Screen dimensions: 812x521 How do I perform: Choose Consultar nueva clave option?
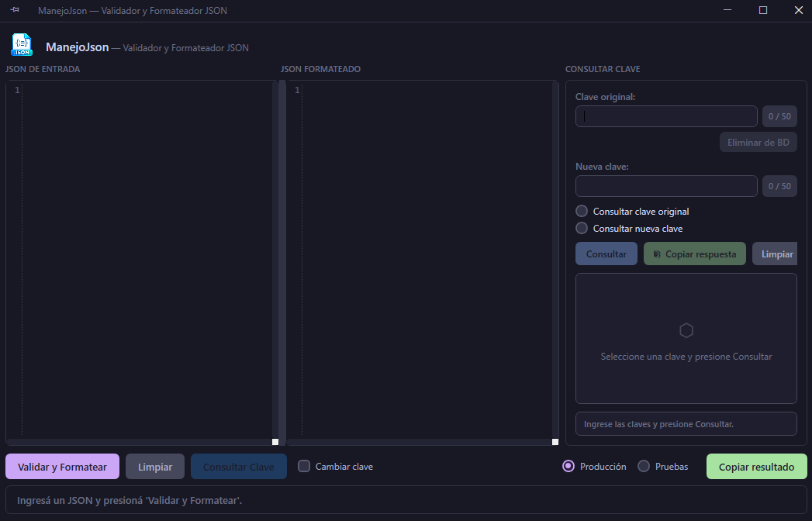582,228
